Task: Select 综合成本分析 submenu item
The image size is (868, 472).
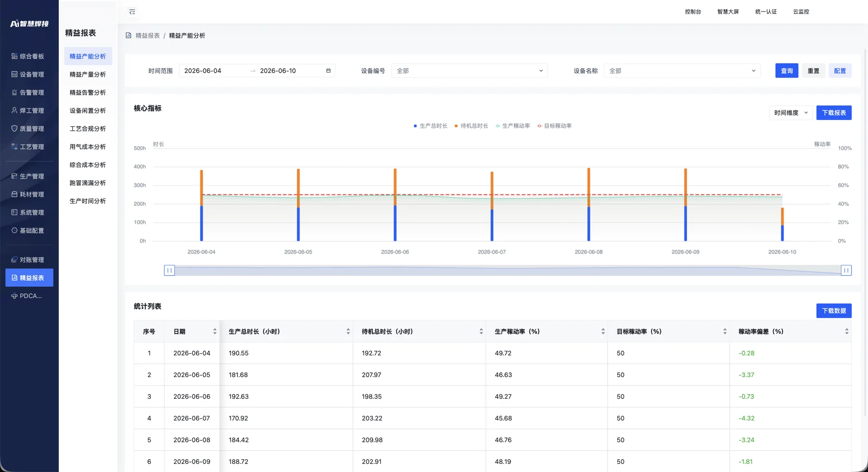Action: click(88, 165)
